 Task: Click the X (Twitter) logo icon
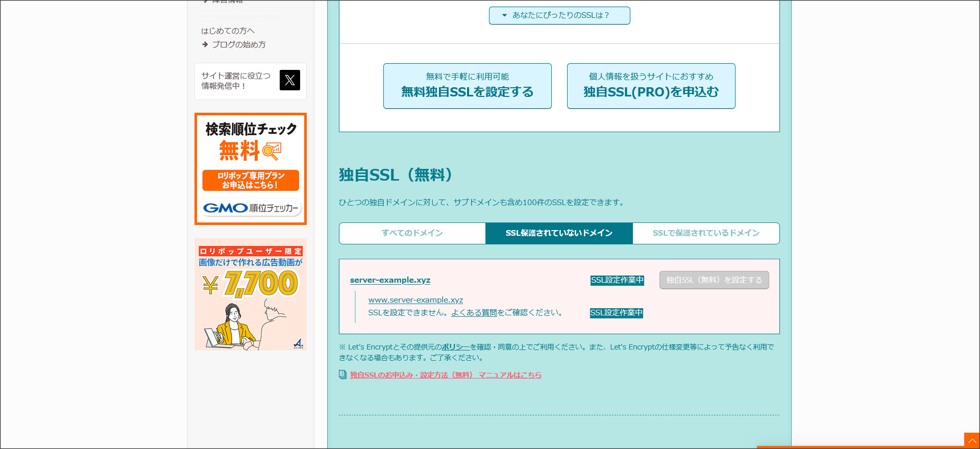[289, 80]
